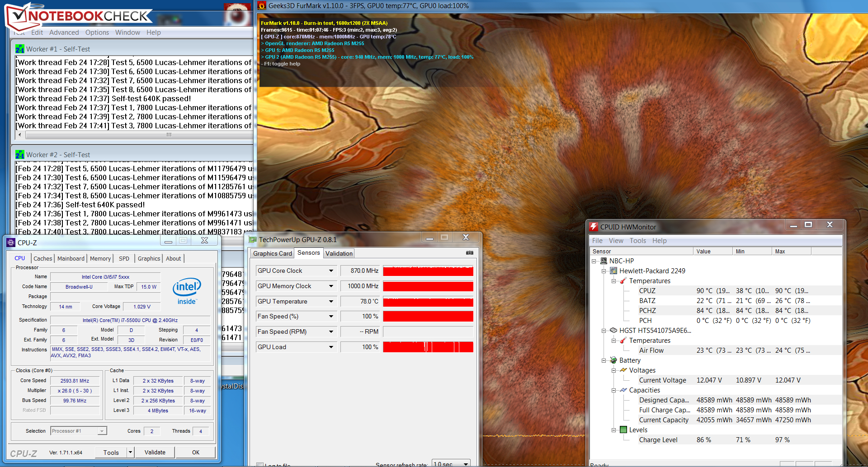Switch to the Graphics tab in CPU-Z

pyautogui.click(x=149, y=258)
